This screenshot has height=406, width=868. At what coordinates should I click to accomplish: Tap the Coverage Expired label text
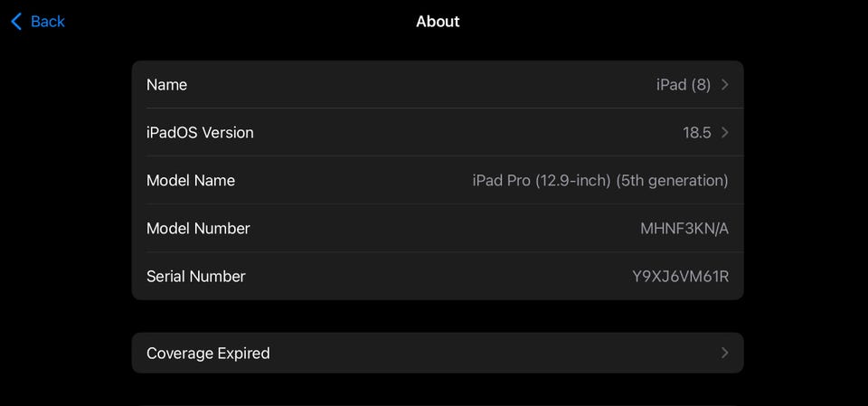(x=208, y=354)
